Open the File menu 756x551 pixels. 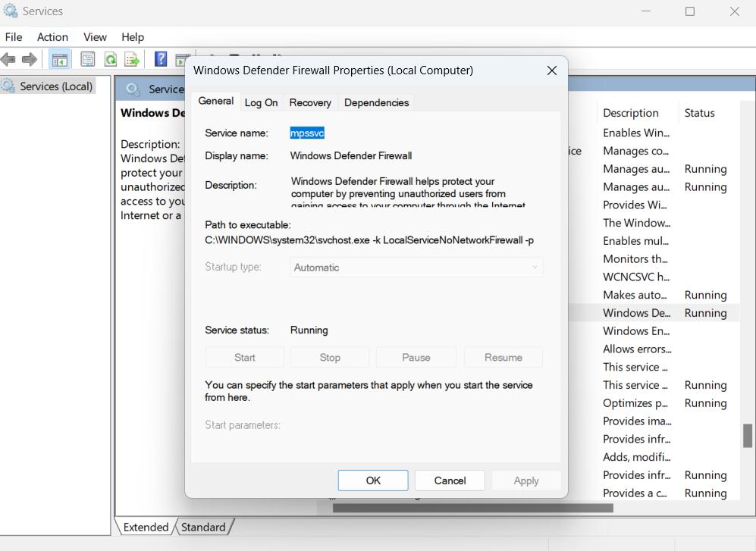[x=14, y=37]
